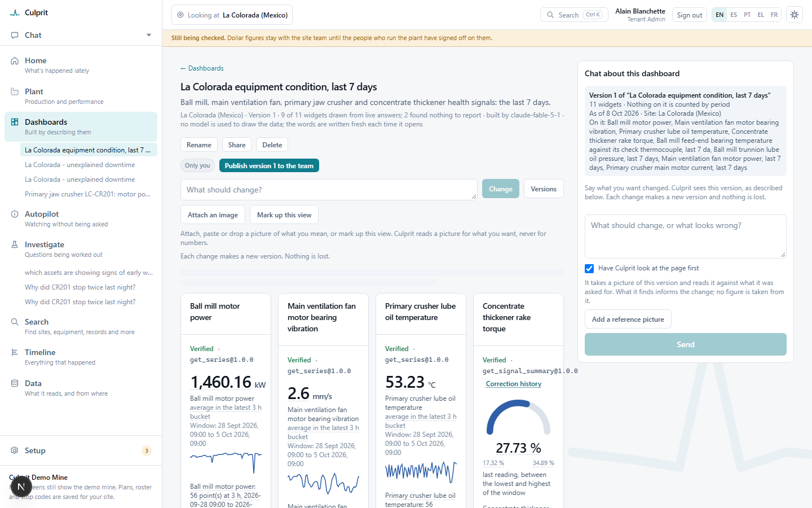Open the Data database icon
The width and height of the screenshot is (812, 508).
[15, 383]
